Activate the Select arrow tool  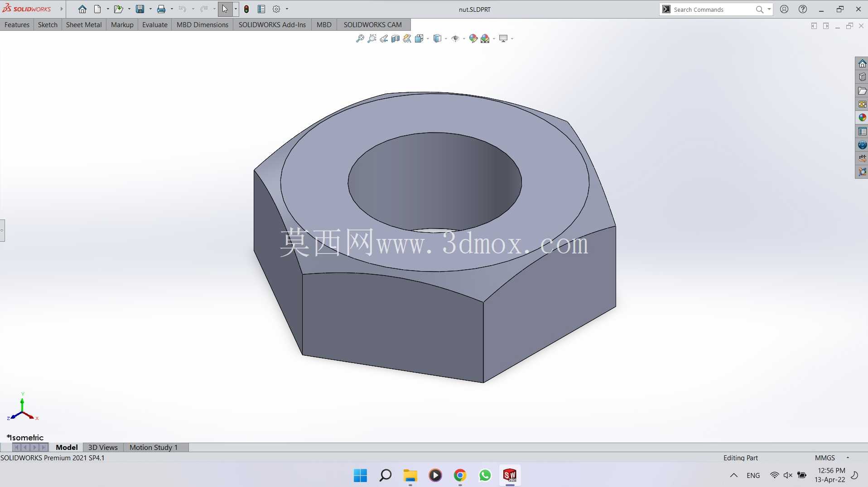pos(225,9)
